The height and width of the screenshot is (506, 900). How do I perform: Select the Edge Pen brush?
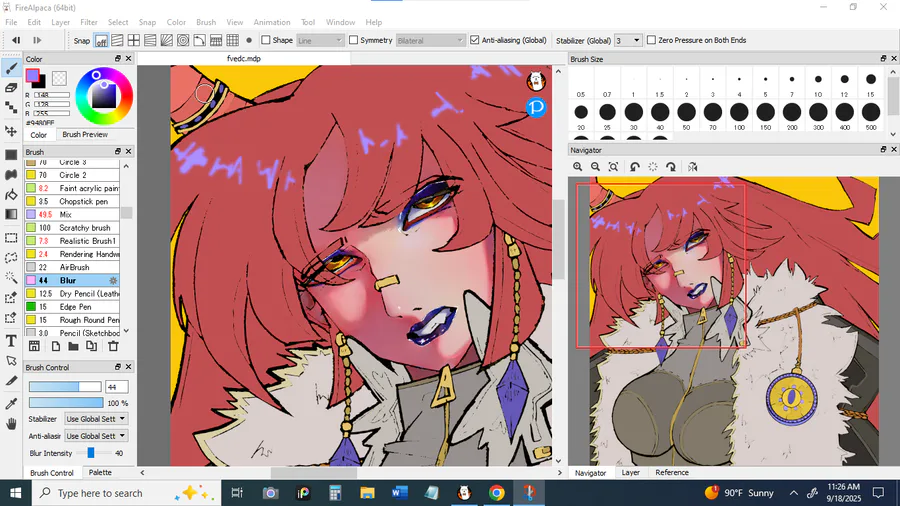[72, 307]
